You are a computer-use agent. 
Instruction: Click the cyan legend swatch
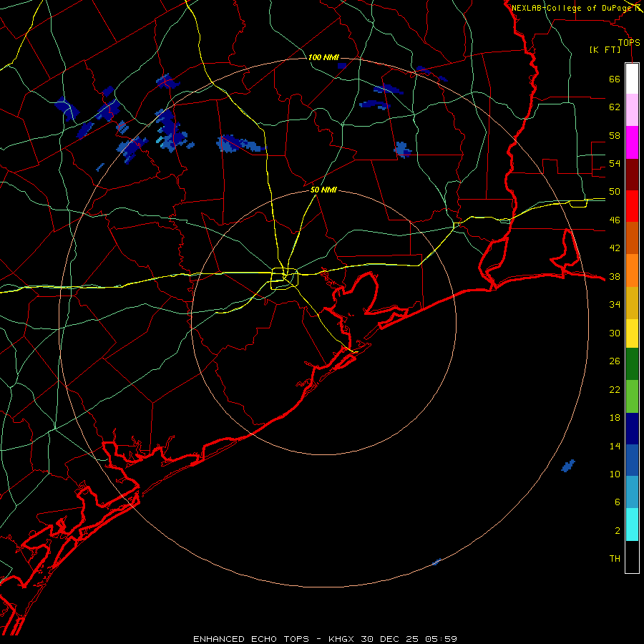(x=632, y=525)
